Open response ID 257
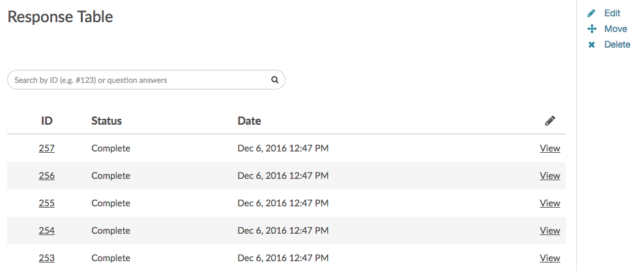Viewport: 644px width, 271px height. pos(46,148)
